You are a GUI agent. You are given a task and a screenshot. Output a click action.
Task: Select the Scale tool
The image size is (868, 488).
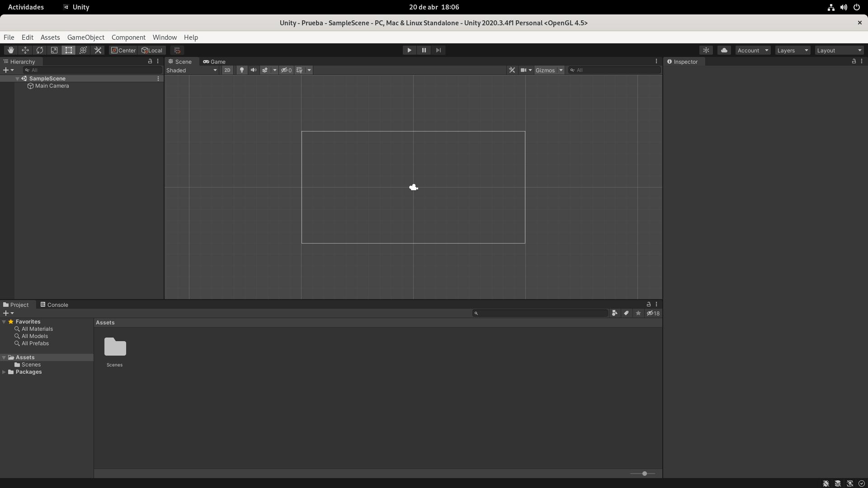pos(54,50)
